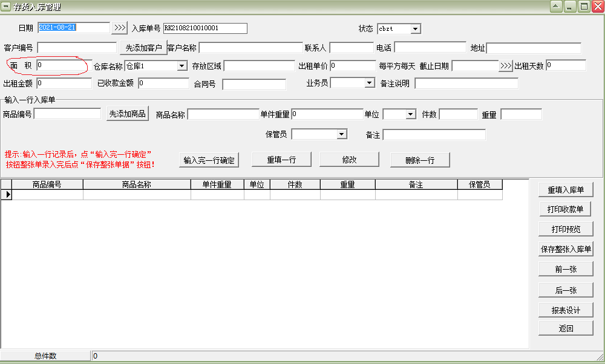605x364 pixels.
Task: Open 报表设计
Action: pos(566,310)
